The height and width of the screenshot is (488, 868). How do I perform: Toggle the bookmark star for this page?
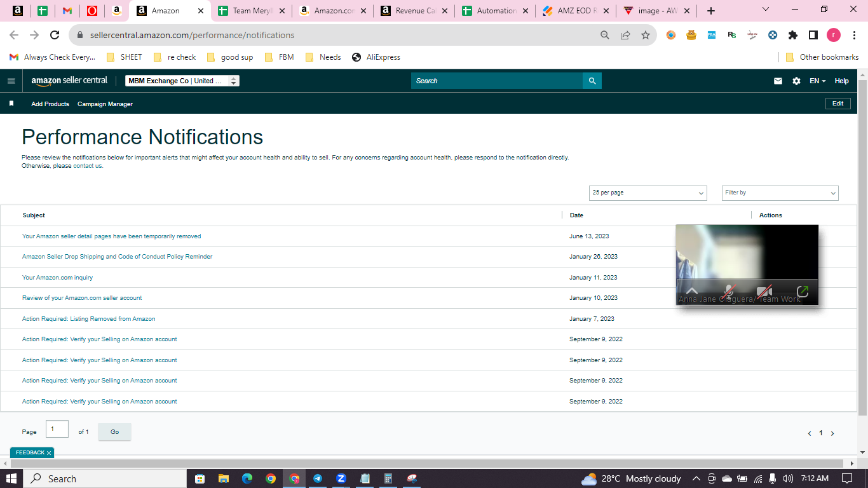[x=646, y=36]
